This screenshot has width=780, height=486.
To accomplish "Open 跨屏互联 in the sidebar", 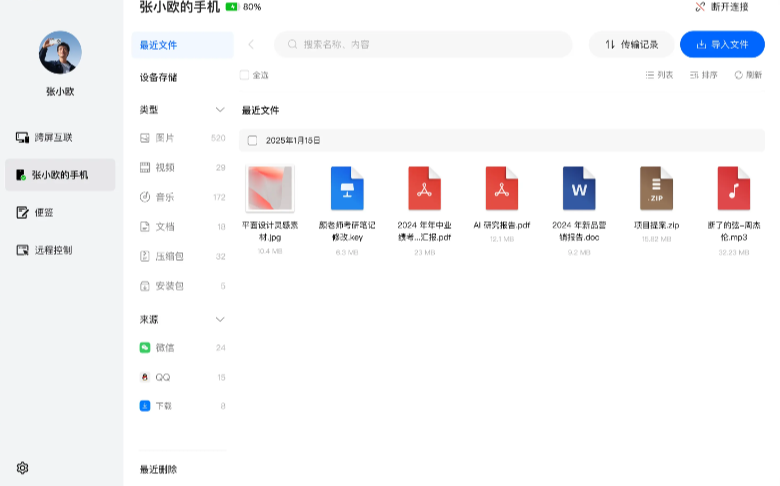I will tap(44, 137).
